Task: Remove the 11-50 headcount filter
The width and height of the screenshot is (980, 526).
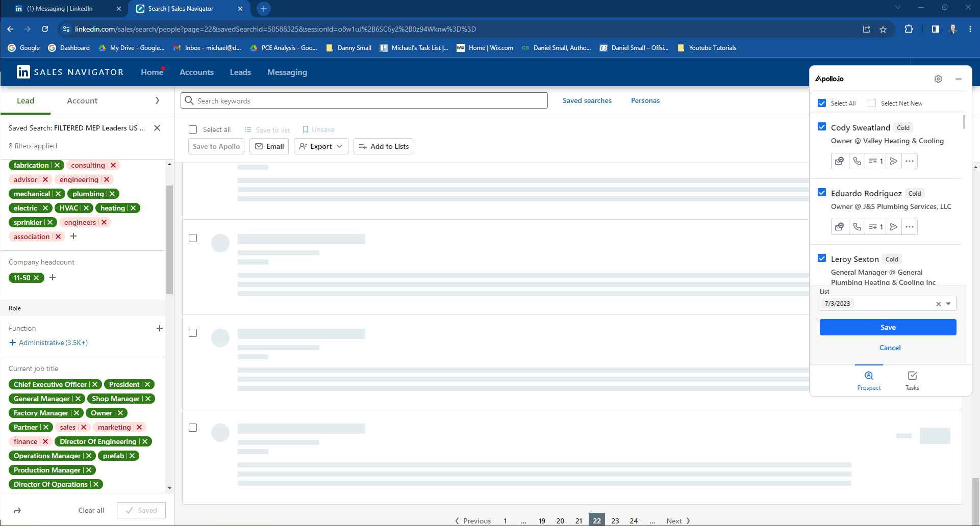Action: [x=36, y=278]
